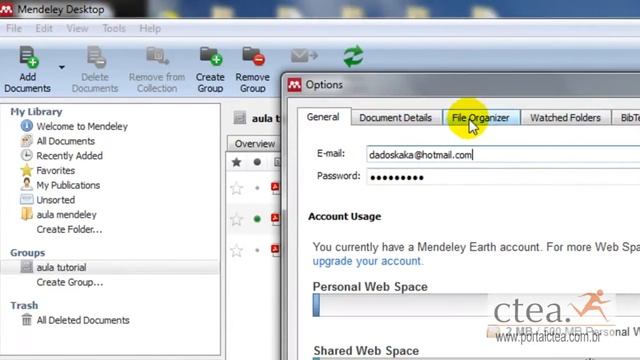Open the Tools menu

114,29
